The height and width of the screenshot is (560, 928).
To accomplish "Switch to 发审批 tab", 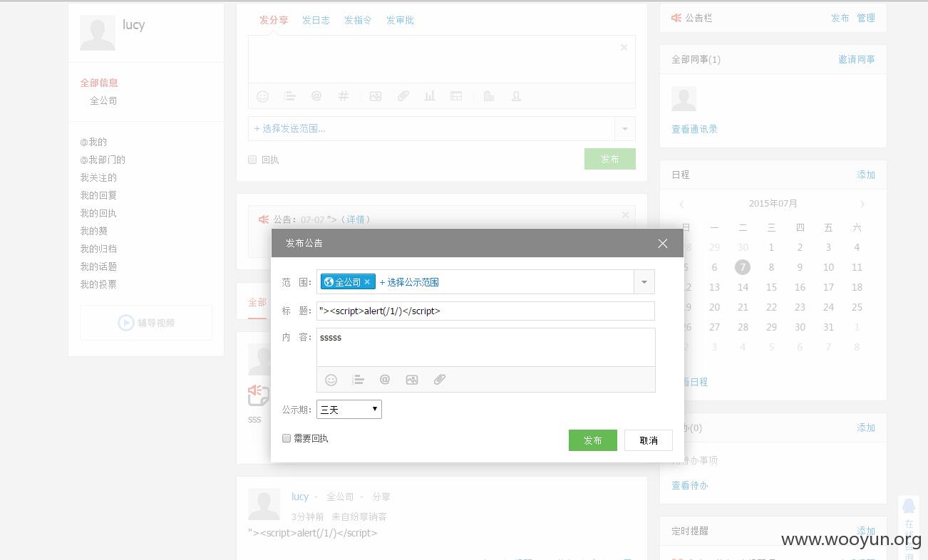I will pyautogui.click(x=400, y=20).
